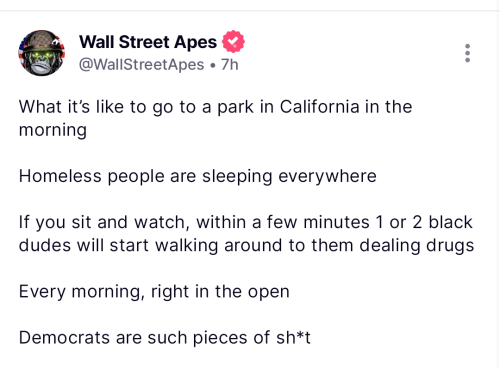Click the words 'dealing drugs' in the post
The width and height of the screenshot is (500, 368).
(x=417, y=246)
